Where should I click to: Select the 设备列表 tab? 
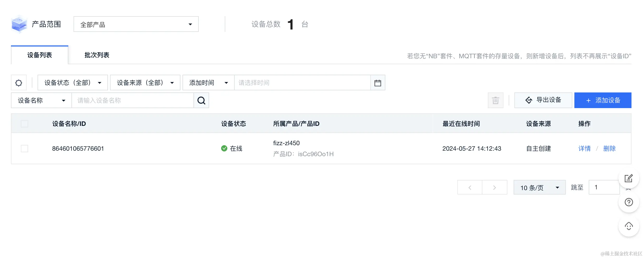coord(40,55)
